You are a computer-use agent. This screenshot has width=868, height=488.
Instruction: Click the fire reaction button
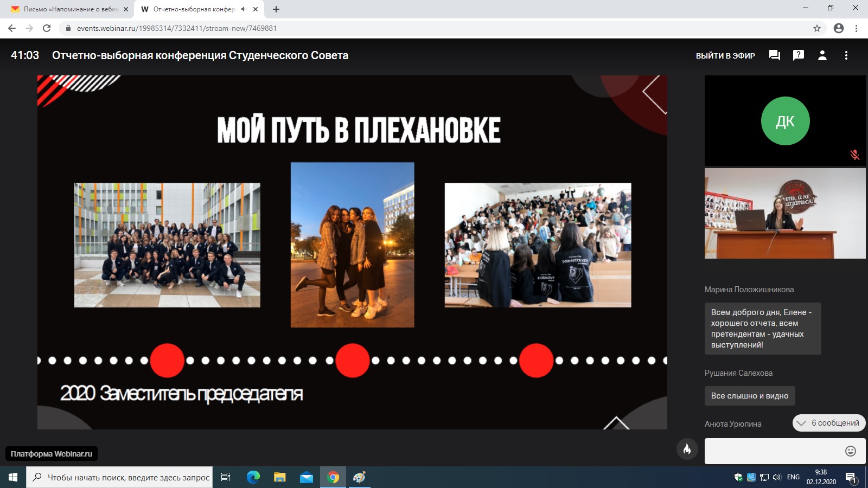coord(687,449)
